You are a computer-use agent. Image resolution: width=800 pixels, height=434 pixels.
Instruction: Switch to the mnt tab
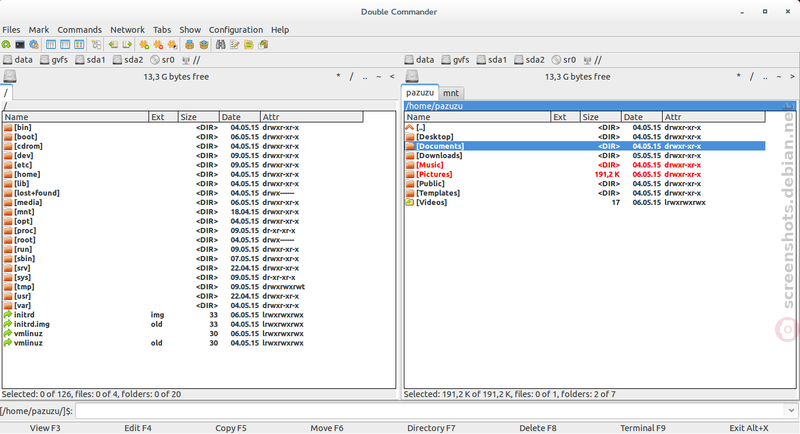tap(451, 93)
